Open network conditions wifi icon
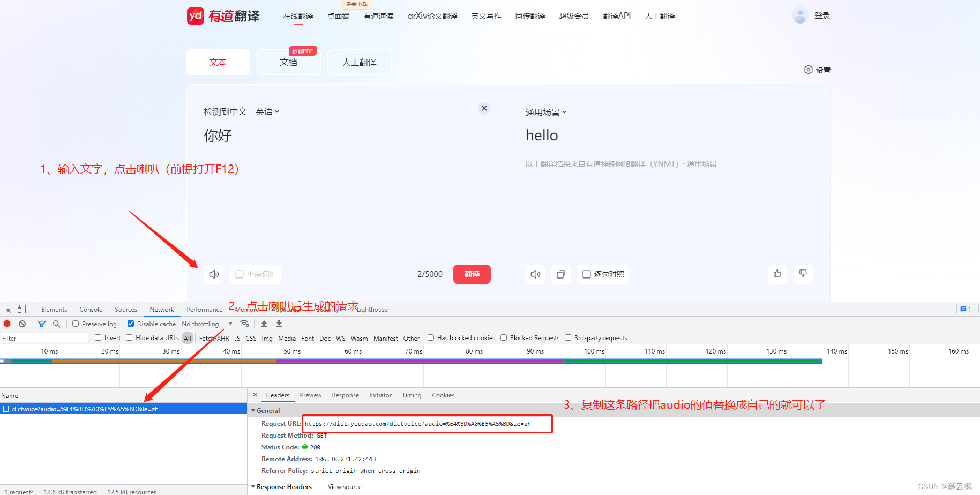Screen dimensions: 980x495 [x=245, y=324]
